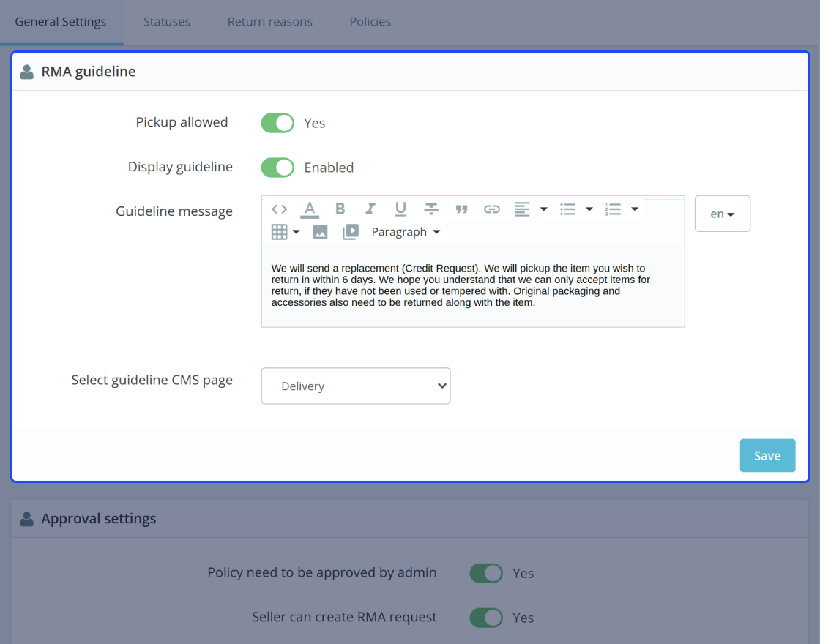This screenshot has width=820, height=644.
Task: Toggle Policy need to be approved by admin
Action: pyautogui.click(x=486, y=573)
